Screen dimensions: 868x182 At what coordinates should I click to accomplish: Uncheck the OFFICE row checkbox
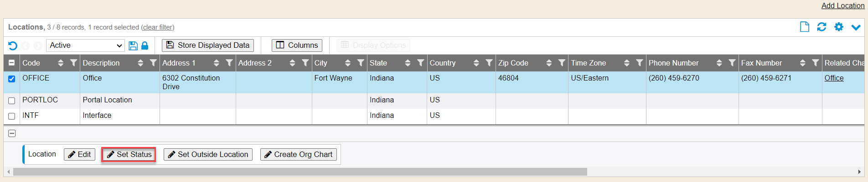(12, 79)
